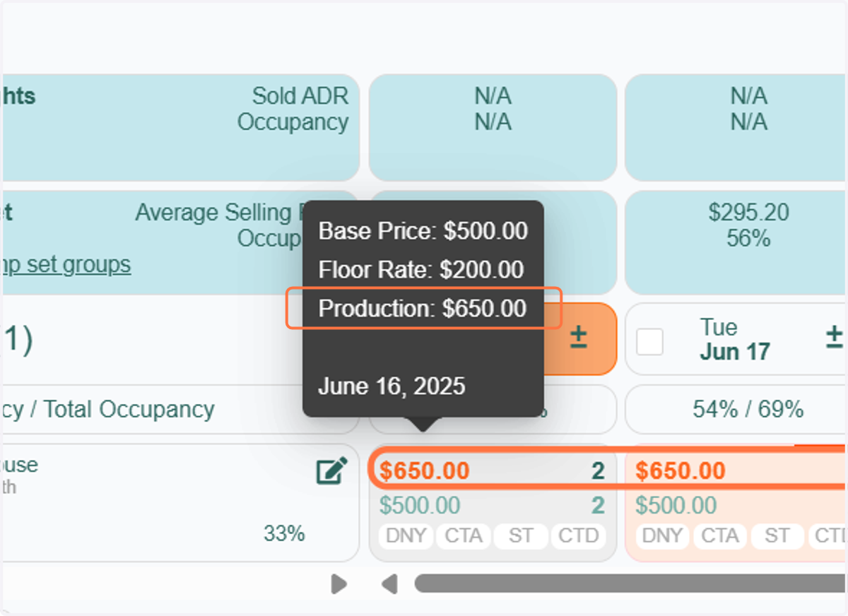Select the $650.00 rate for Tue Jun 17
This screenshot has height=616, width=848.
(681, 471)
